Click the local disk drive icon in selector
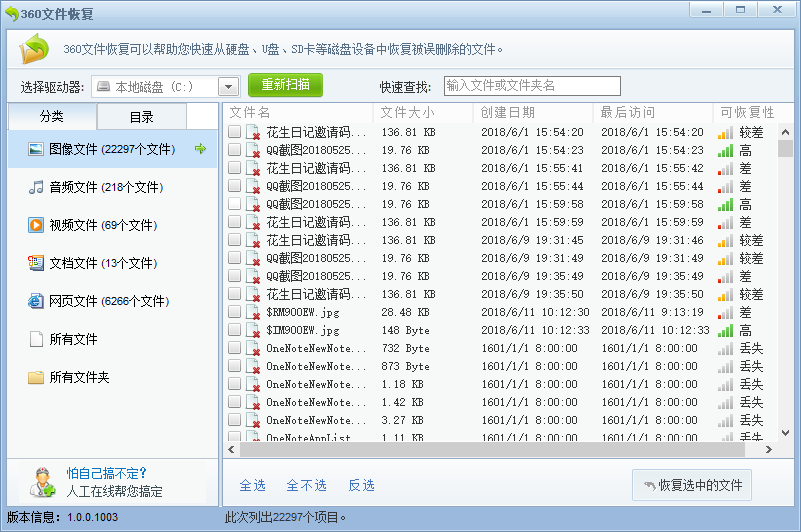The image size is (801, 532). click(x=103, y=86)
